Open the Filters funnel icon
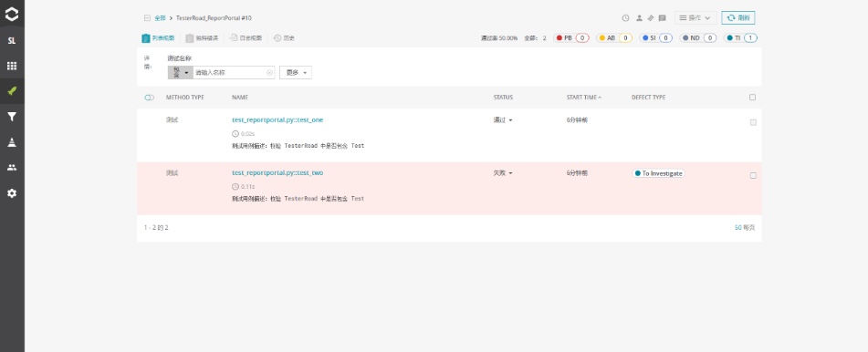The image size is (868, 352). (12, 117)
